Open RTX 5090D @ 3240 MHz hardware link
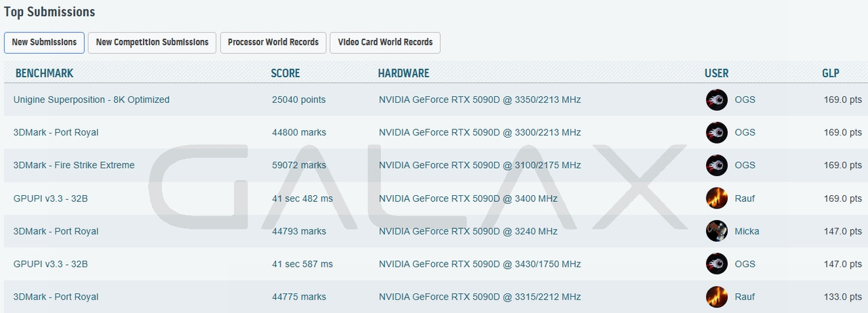 point(469,231)
